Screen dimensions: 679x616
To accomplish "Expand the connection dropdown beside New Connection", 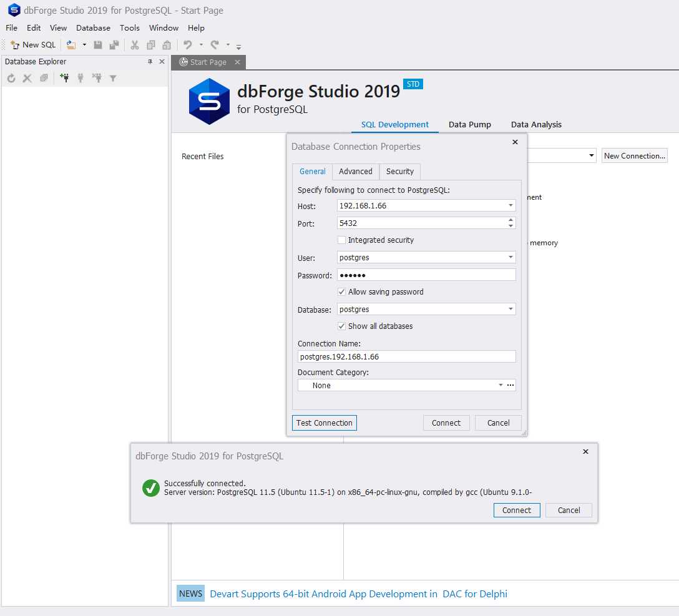I will click(x=591, y=155).
